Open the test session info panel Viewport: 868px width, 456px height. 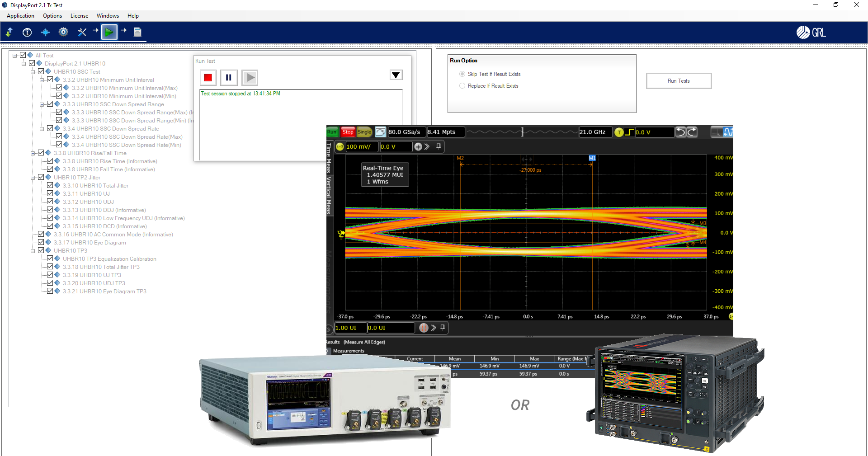(x=27, y=32)
